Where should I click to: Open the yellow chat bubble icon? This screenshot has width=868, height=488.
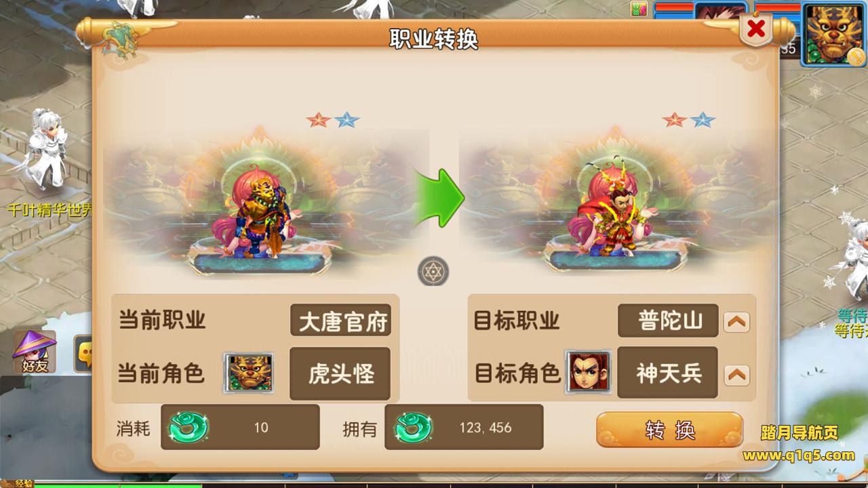point(83,353)
